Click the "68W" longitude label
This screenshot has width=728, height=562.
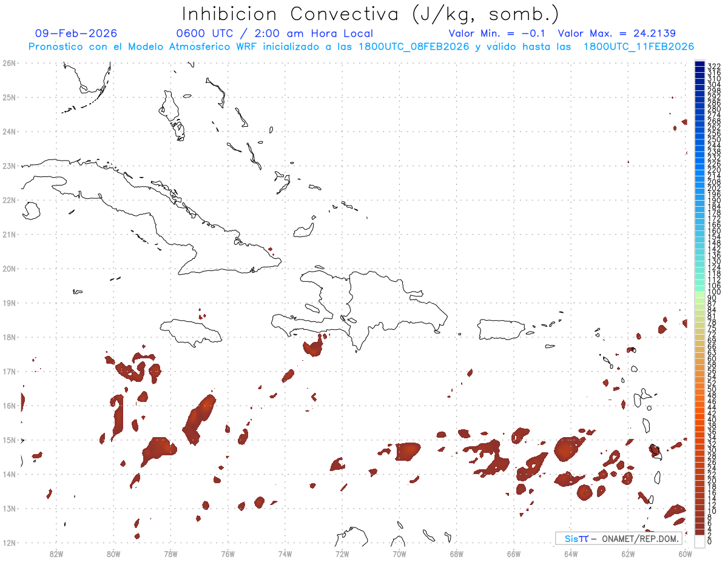[x=456, y=554]
